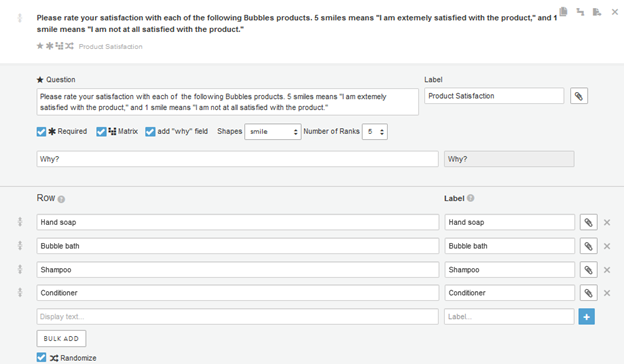Screen dimensions: 624x364
Task: Click the copy question icon at top right
Action: (x=563, y=12)
